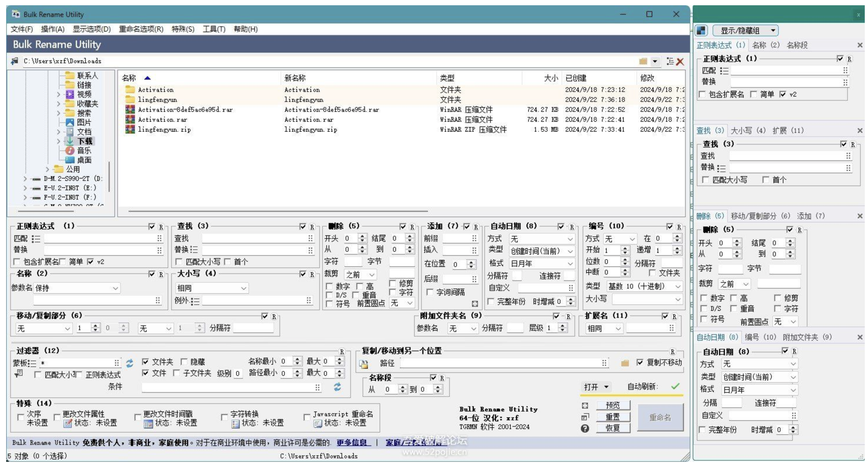Click the small square icon left of 预览 button
868x463 pixels.
[585, 405]
